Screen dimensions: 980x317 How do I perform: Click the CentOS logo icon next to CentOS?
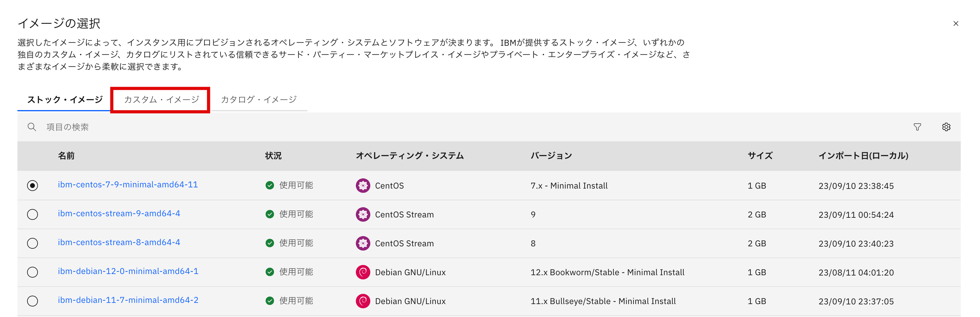pyautogui.click(x=363, y=186)
